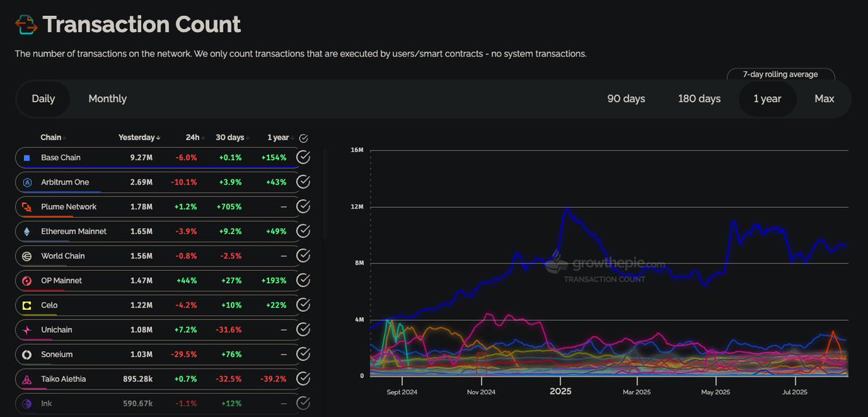868x417 pixels.
Task: Click the "2.69M" value for Arbitrum One
Action: [141, 182]
